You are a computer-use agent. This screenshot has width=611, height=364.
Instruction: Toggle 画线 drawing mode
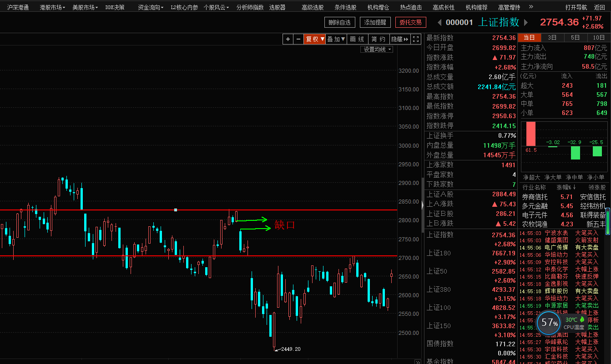coord(357,39)
